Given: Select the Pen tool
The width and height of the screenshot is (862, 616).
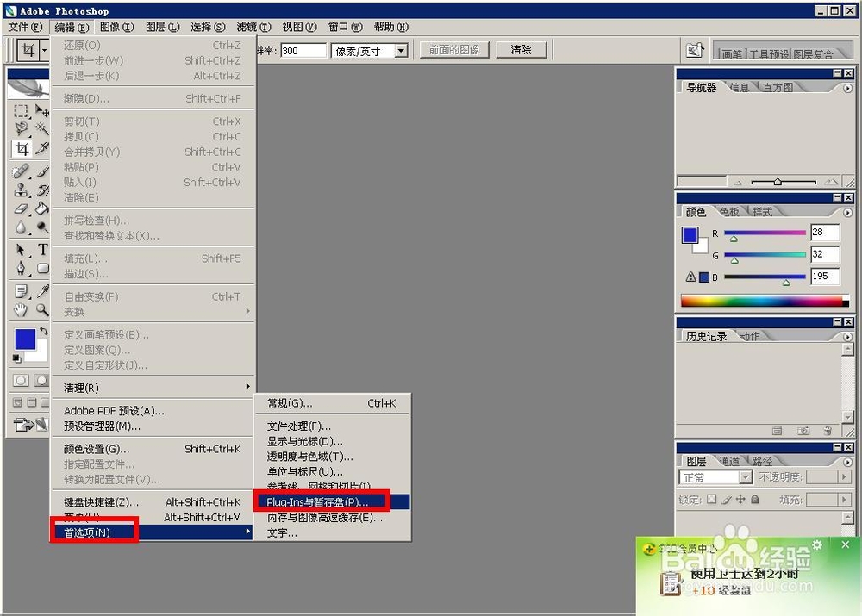Looking at the screenshot, I should pyautogui.click(x=21, y=269).
